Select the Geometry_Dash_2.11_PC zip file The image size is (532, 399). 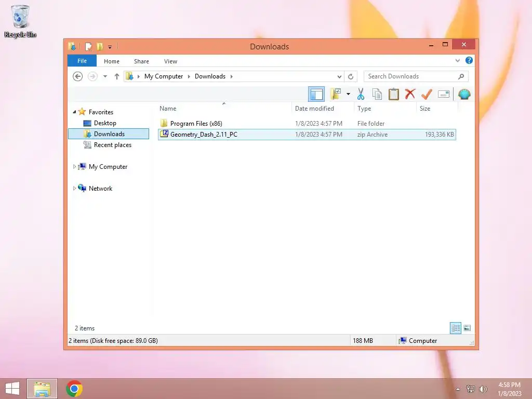tap(307, 135)
